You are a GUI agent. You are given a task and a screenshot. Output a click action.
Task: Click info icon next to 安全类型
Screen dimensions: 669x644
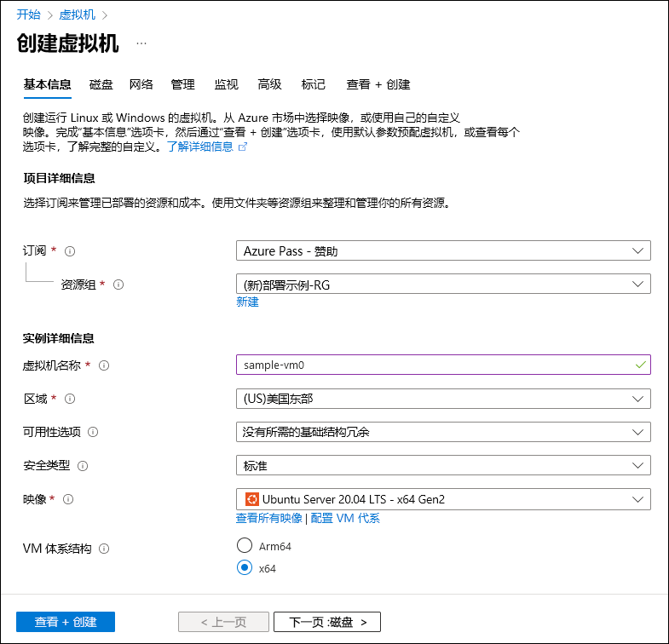pos(83,466)
